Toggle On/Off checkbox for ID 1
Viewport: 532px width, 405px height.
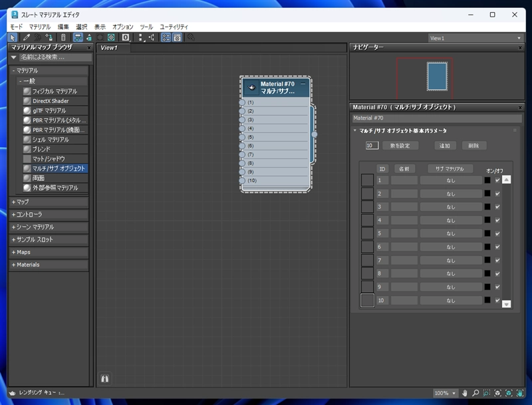[x=497, y=180]
